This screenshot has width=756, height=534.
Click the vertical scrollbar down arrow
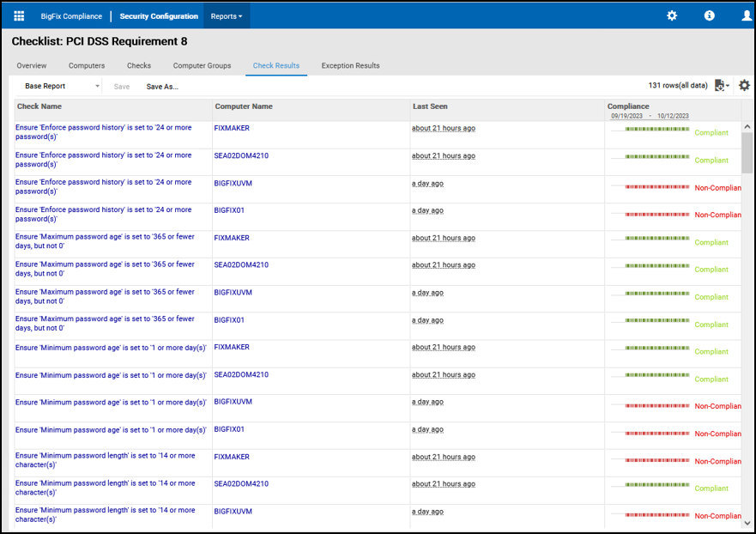(747, 522)
